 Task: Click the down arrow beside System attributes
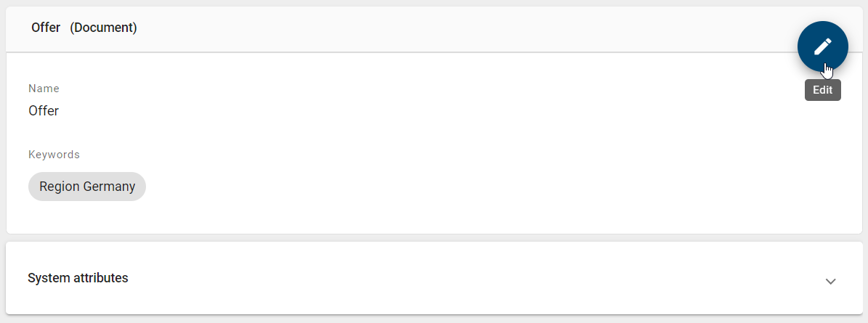(x=831, y=281)
